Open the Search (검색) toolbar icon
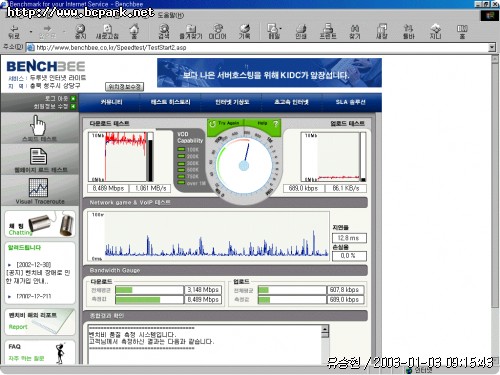Screen dimensions: 500x375 pos(164,32)
